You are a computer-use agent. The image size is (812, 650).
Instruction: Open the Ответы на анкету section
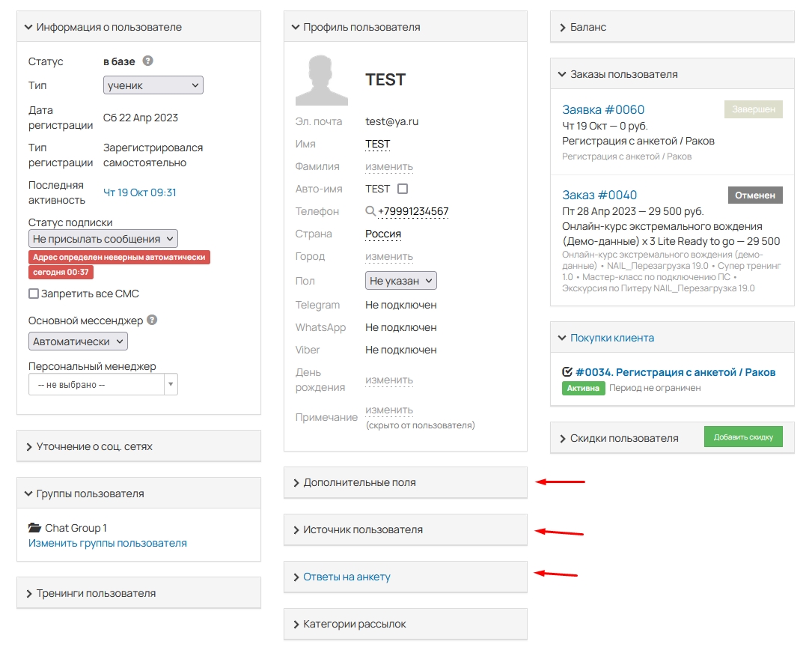click(347, 577)
